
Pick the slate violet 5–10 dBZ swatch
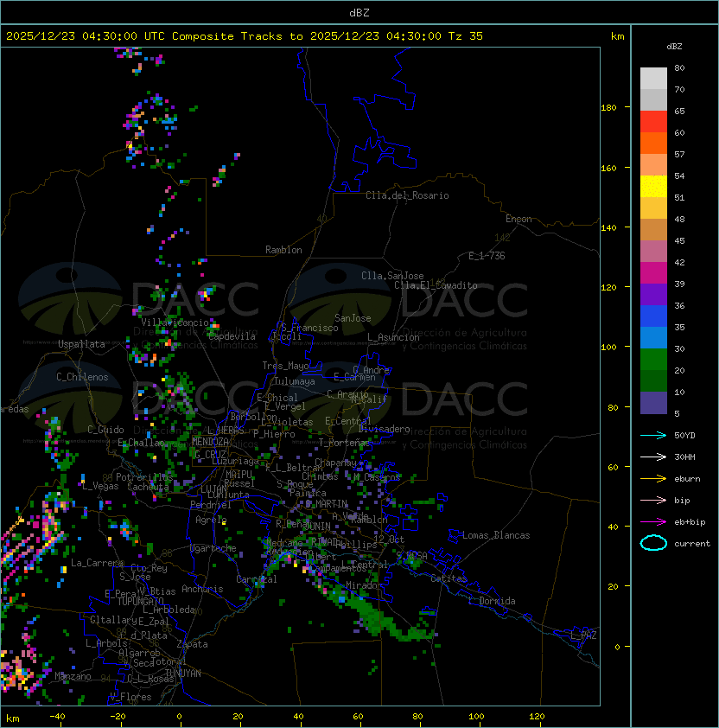click(x=653, y=403)
